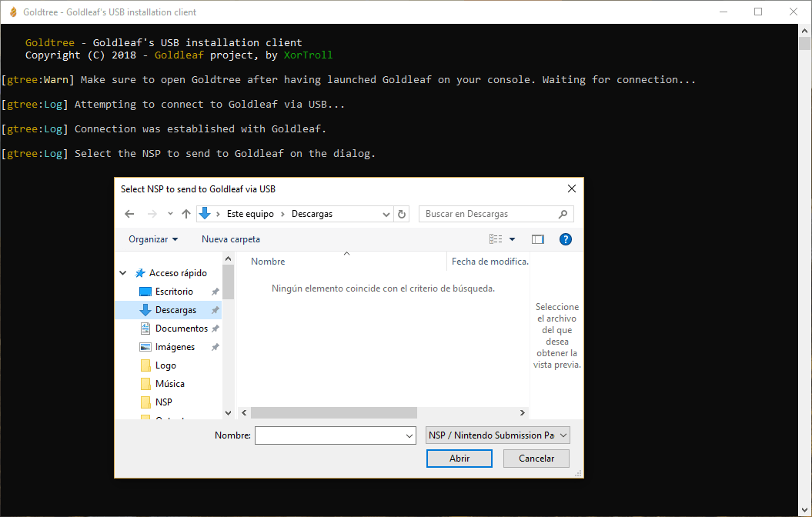The image size is (812, 517).
Task: Go back using the back arrow
Action: 129,214
